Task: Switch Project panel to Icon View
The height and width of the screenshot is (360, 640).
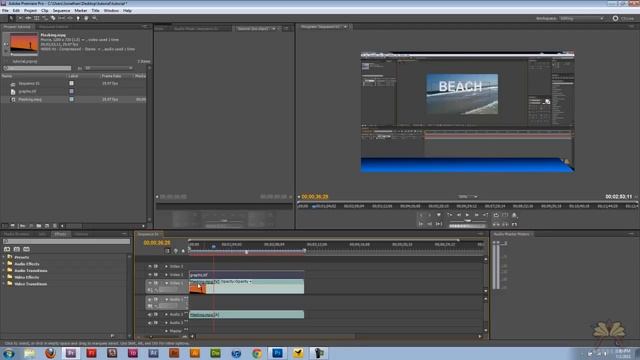Action: (x=13, y=226)
